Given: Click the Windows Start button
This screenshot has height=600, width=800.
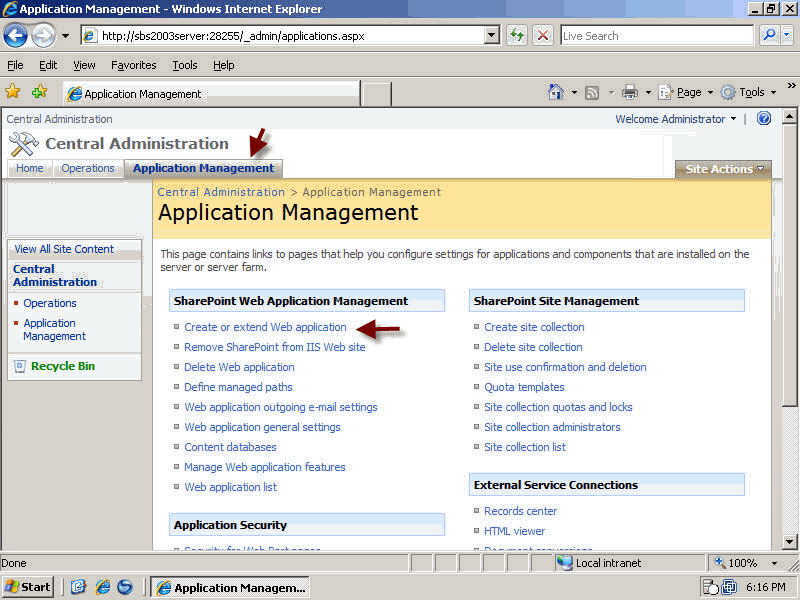Looking at the screenshot, I should coord(28,587).
